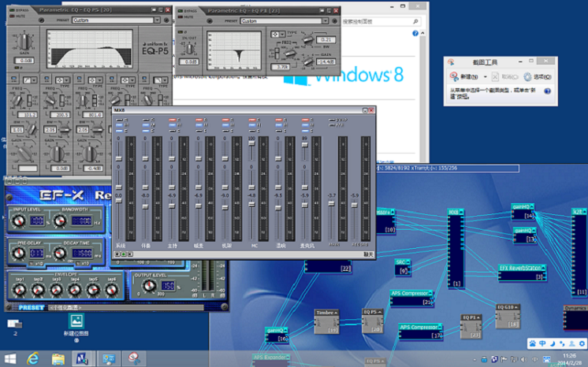Enable the first band switch in EQ P5
The image size is (588, 367).
coord(13,79)
